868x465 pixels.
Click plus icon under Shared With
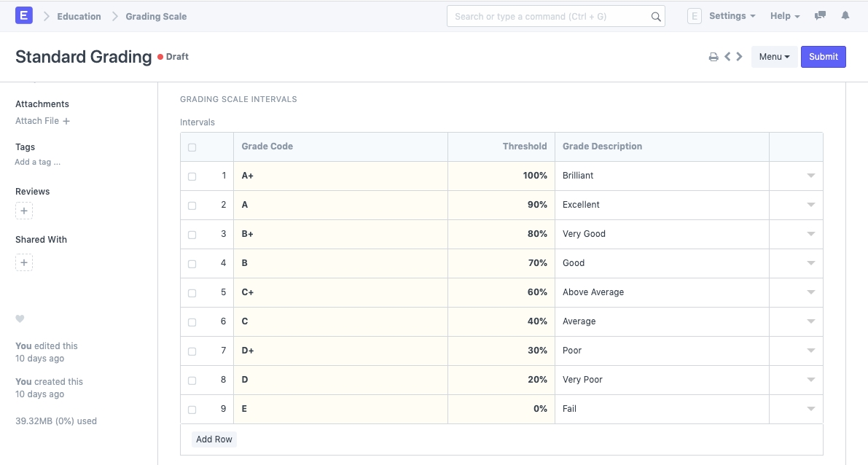tap(24, 262)
